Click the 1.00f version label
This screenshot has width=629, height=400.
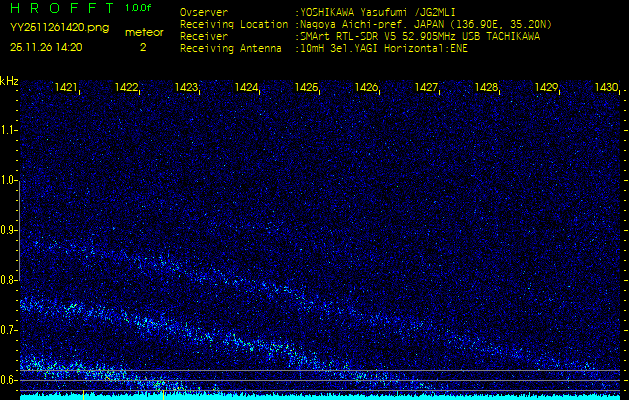coord(139,8)
